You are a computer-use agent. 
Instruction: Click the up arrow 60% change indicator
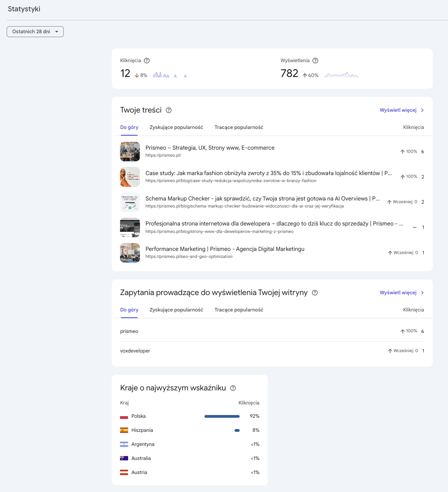311,75
